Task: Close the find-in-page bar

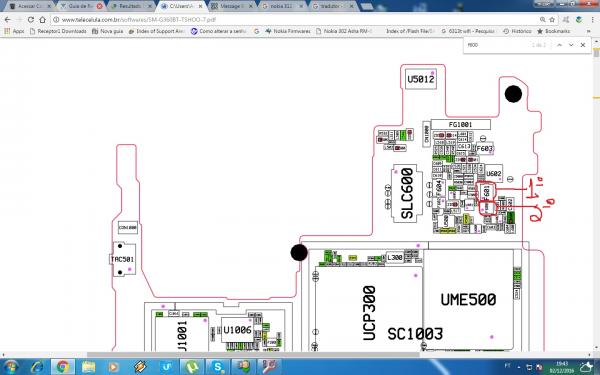Action: click(583, 45)
